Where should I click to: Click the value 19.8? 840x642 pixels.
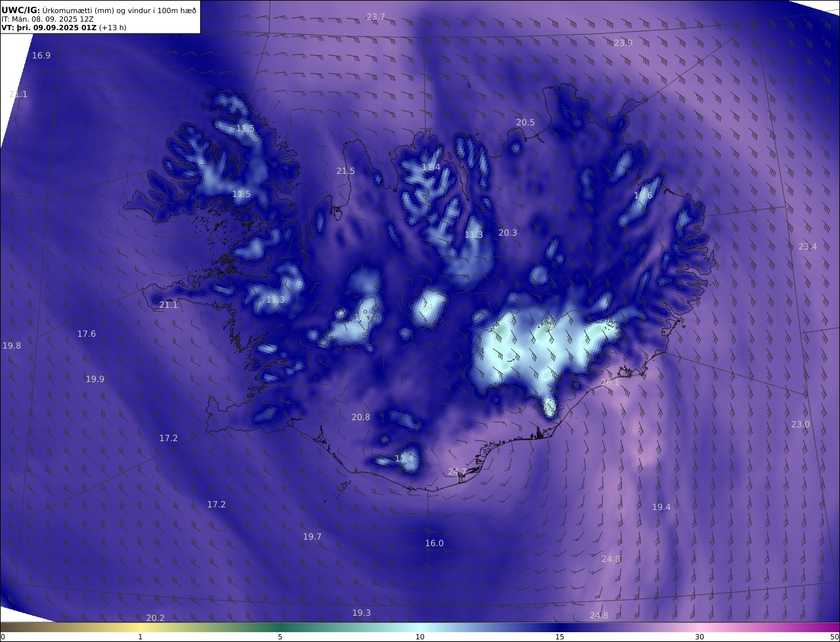[x=12, y=346]
